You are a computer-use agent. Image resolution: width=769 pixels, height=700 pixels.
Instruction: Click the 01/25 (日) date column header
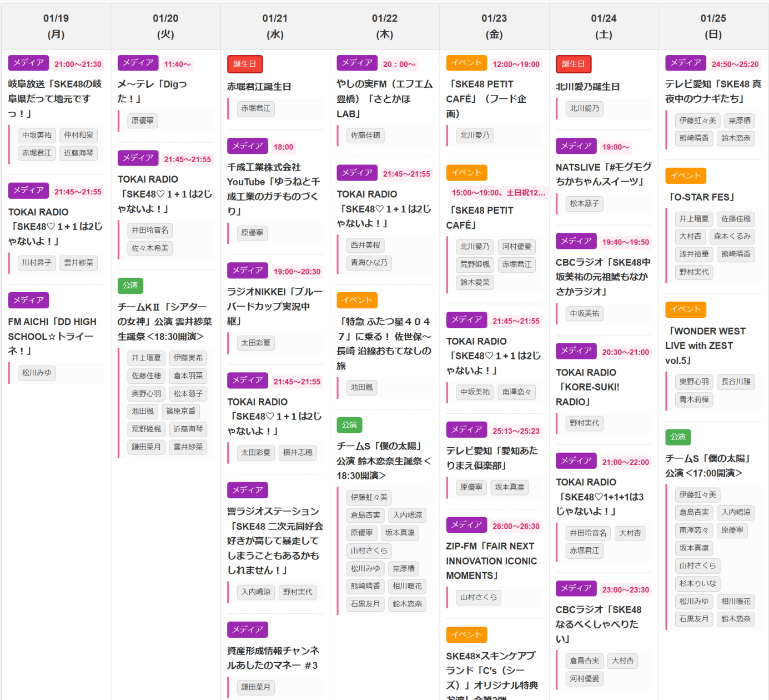(x=713, y=26)
